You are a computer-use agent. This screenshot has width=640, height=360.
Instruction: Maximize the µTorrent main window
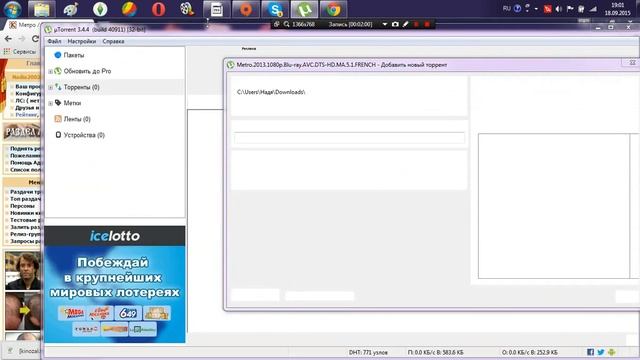(x=611, y=27)
